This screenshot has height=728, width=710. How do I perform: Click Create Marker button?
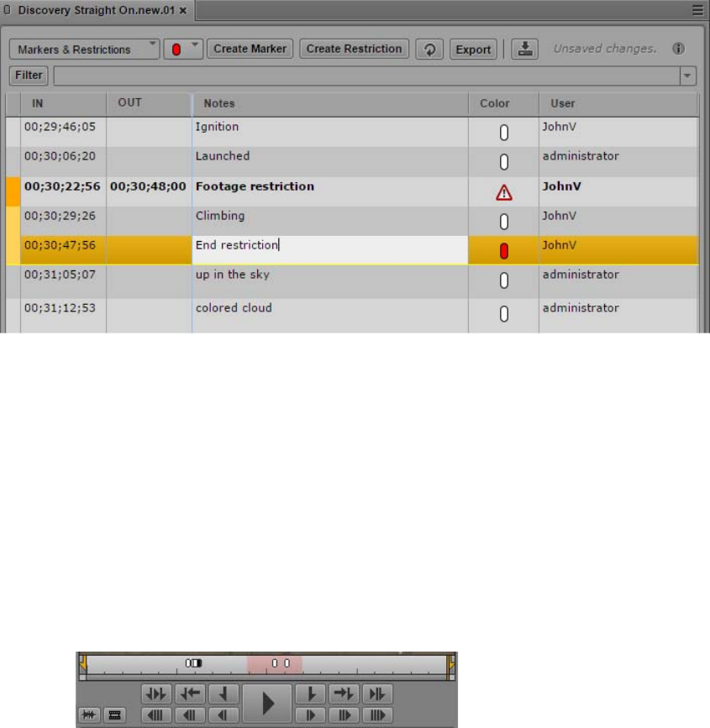tap(250, 49)
